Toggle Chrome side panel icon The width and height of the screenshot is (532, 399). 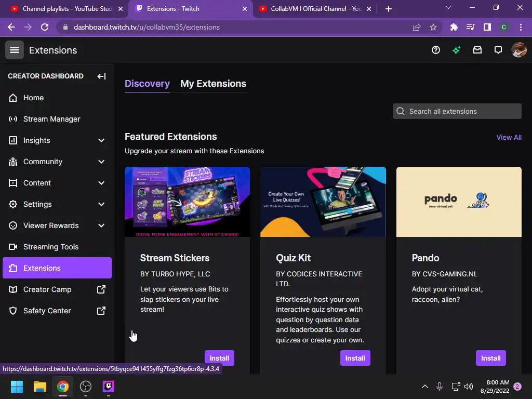(487, 27)
